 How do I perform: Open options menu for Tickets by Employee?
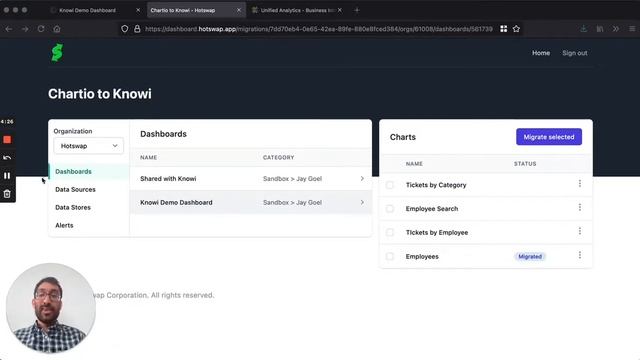pos(580,231)
